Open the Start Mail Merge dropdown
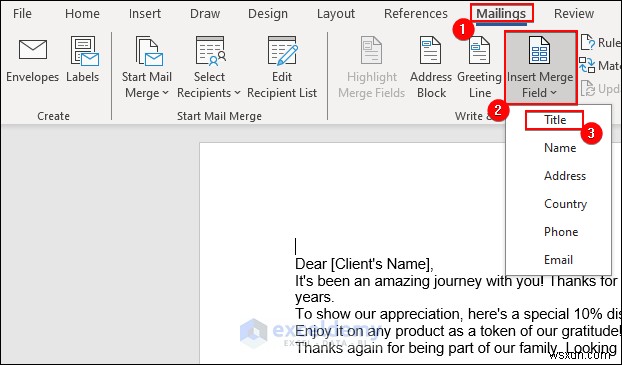The height and width of the screenshot is (365, 622). 147,67
